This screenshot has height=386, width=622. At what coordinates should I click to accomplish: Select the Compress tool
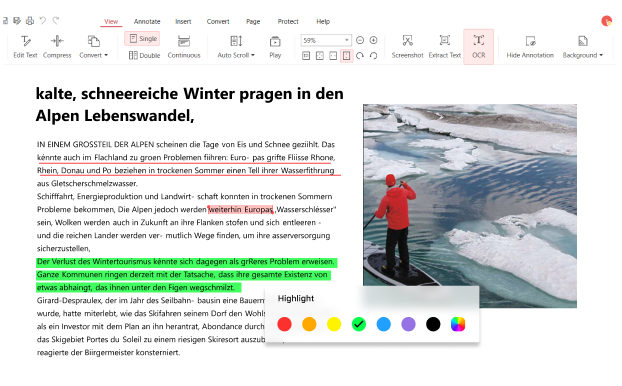pyautogui.click(x=57, y=47)
